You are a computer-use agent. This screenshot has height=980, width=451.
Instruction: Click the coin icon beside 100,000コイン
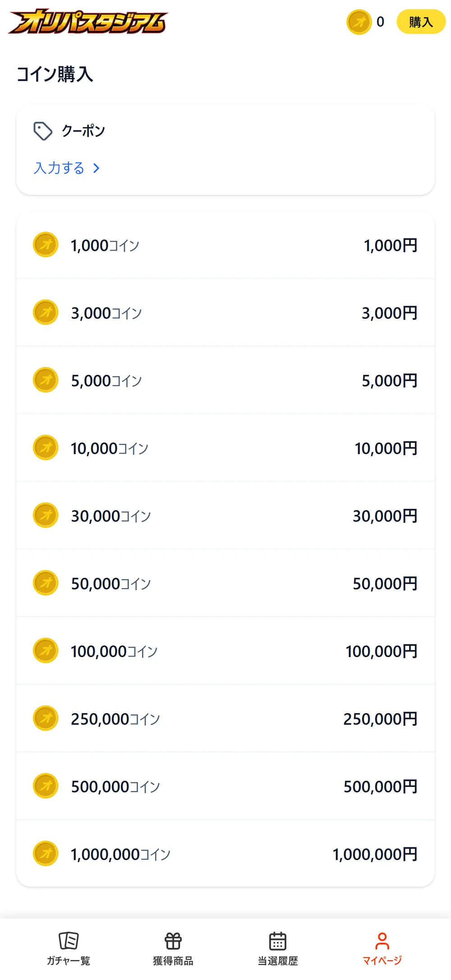pyautogui.click(x=46, y=650)
